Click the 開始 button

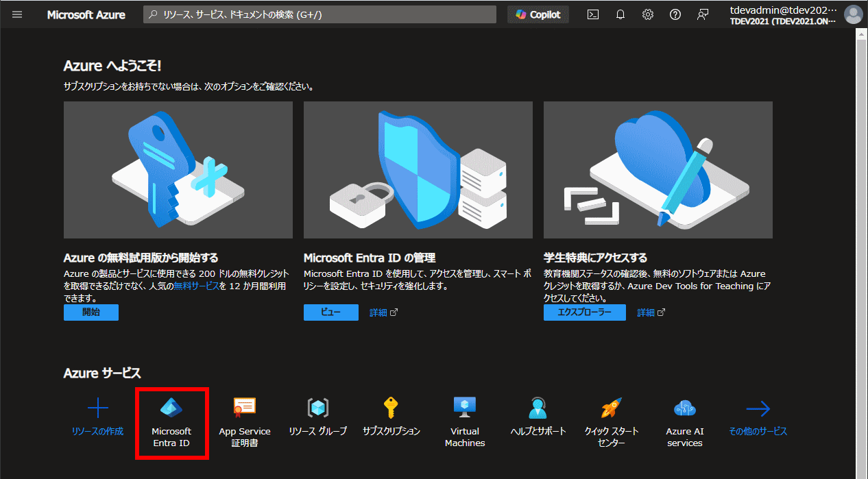pyautogui.click(x=91, y=312)
